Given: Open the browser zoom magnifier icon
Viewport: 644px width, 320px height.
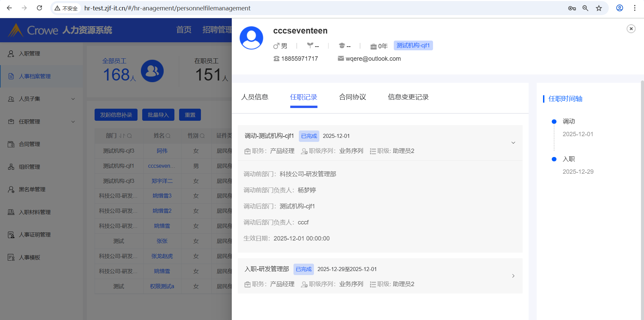Looking at the screenshot, I should click(x=585, y=8).
